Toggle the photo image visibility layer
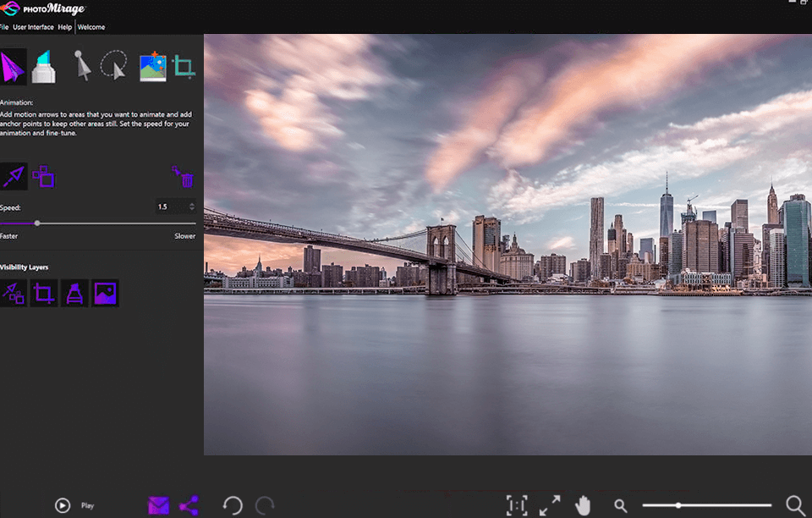Screen dimensions: 812x518 coord(105,294)
